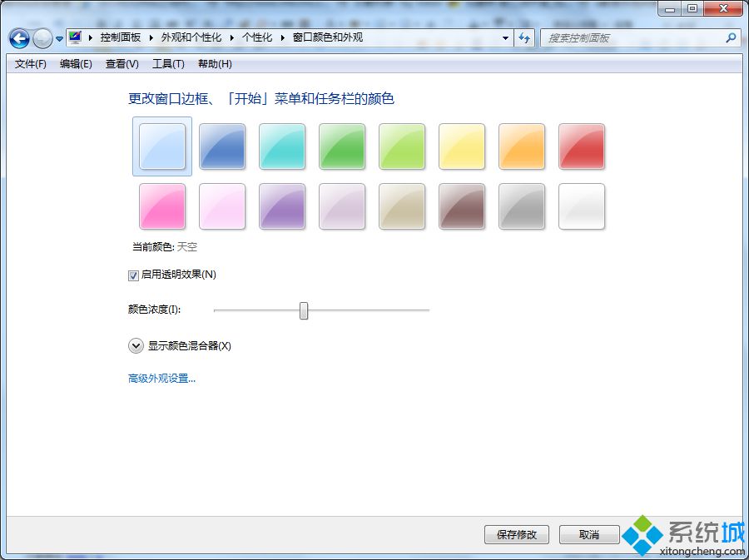Click the greyed Forward navigation arrow

(42, 38)
